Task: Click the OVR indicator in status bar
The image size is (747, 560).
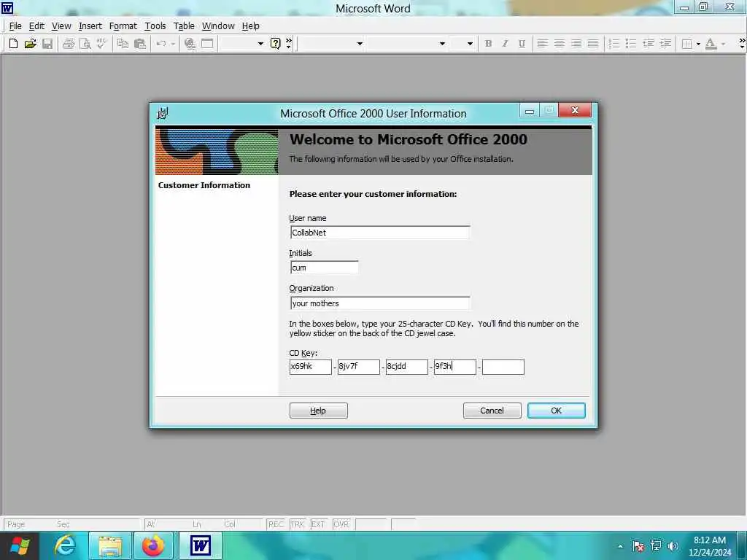Action: point(341,524)
